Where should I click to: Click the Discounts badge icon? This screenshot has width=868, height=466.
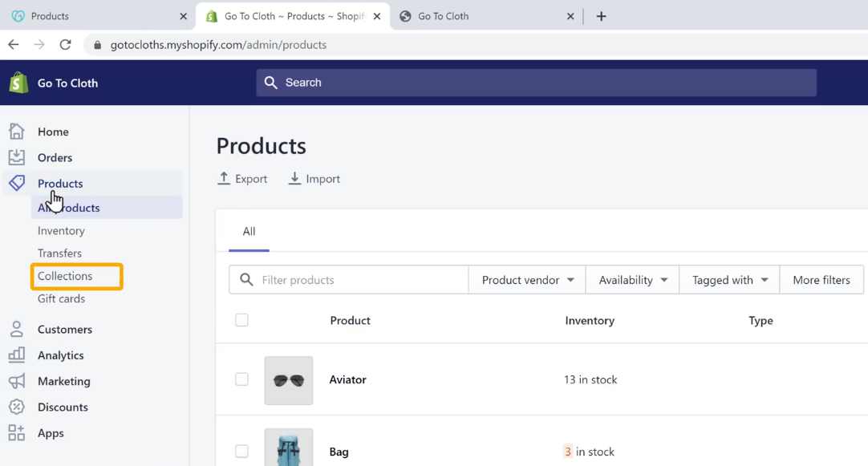point(17,407)
